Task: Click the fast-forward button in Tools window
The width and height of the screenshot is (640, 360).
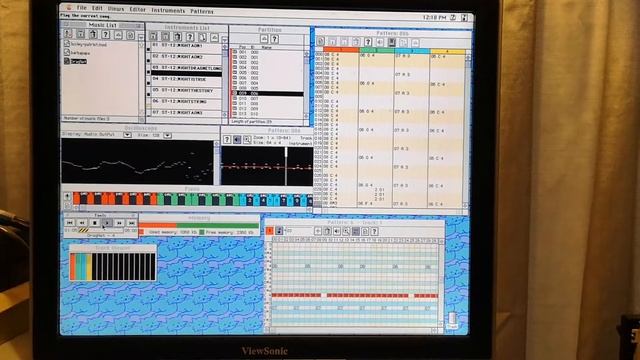Action: [x=119, y=223]
